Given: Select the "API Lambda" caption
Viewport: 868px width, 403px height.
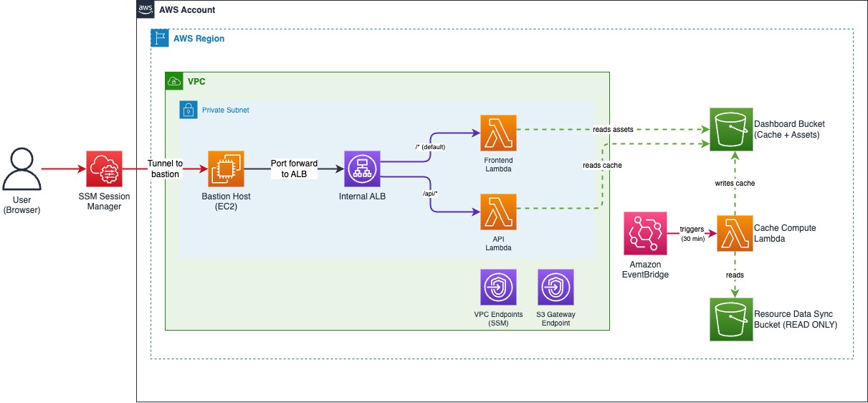Looking at the screenshot, I should (498, 243).
